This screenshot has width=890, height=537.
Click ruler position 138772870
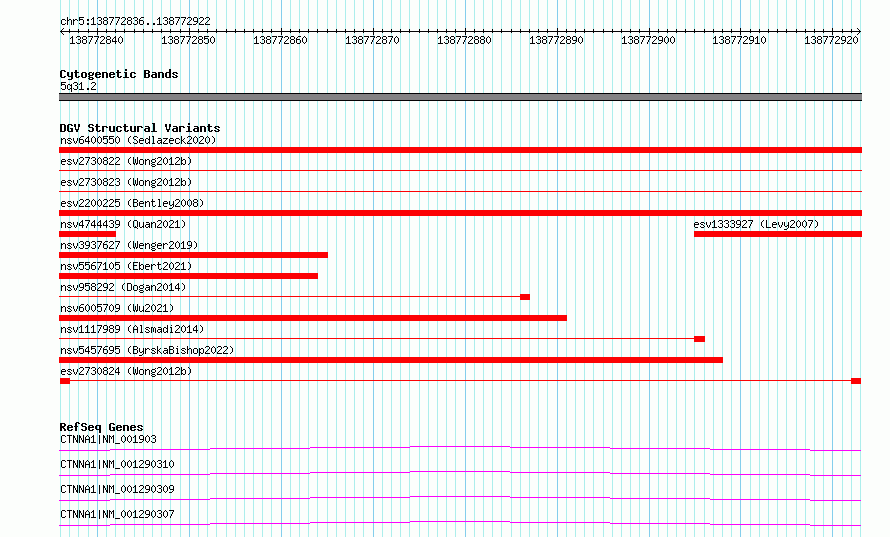[372, 40]
